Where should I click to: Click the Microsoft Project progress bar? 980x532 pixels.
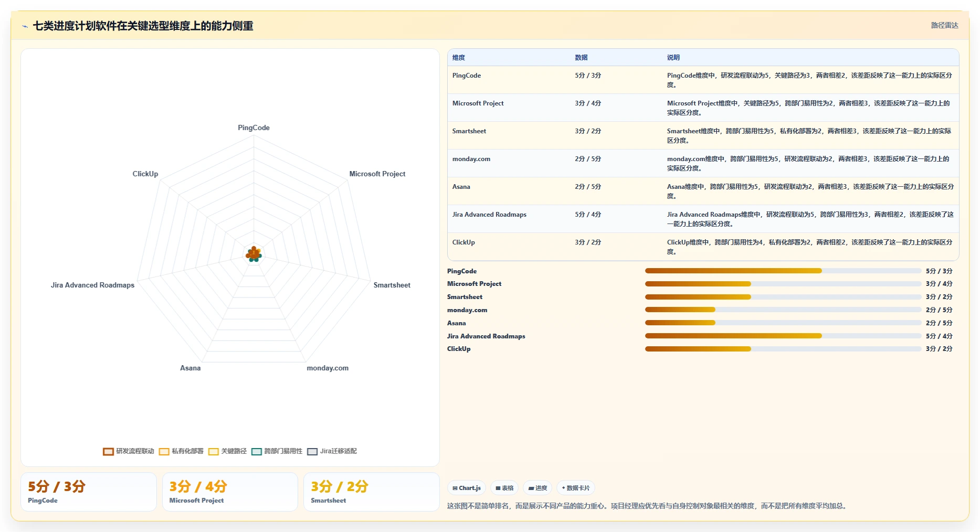[783, 284]
